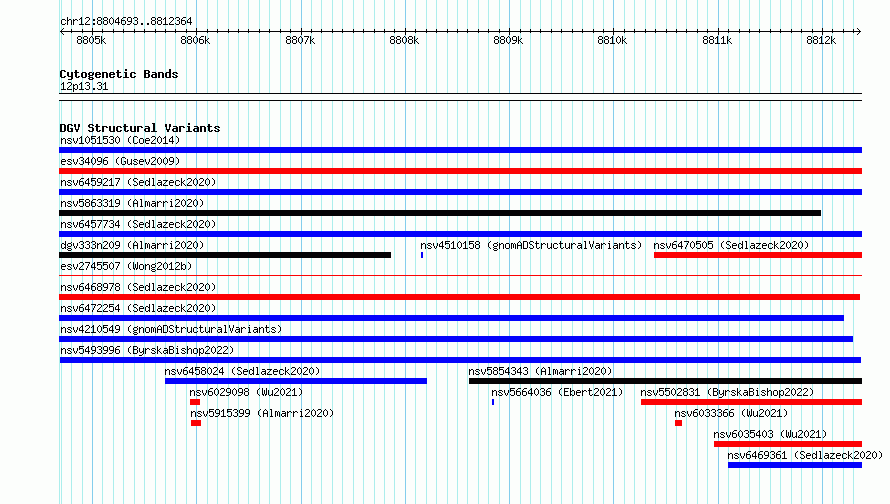Click the red bar under nsv6035403
The width and height of the screenshot is (890, 504).
point(788,444)
